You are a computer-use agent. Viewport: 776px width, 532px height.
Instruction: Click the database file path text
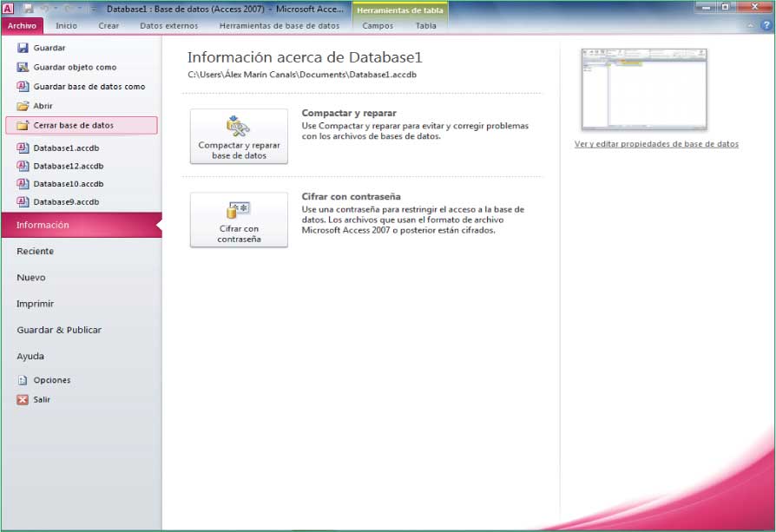302,75
